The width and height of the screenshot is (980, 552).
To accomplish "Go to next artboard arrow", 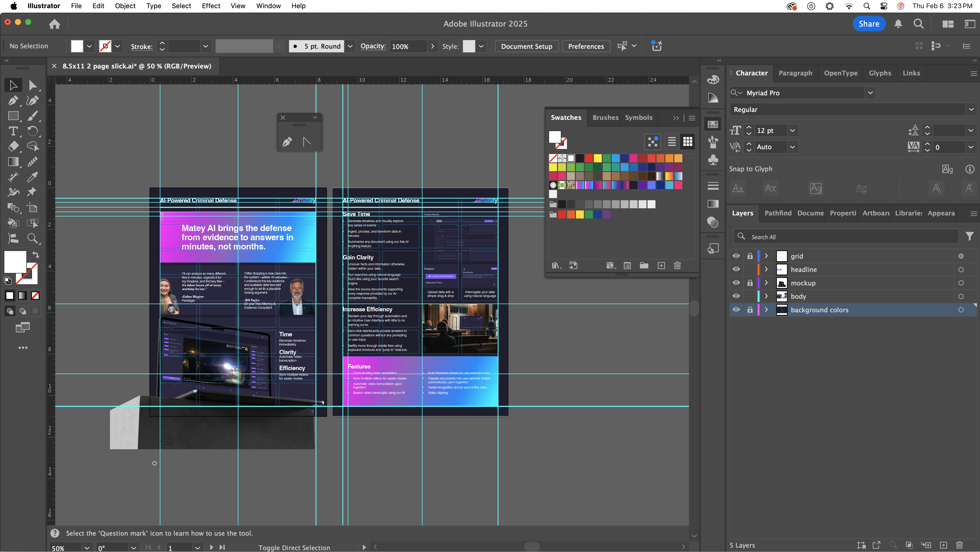I will pos(211,547).
